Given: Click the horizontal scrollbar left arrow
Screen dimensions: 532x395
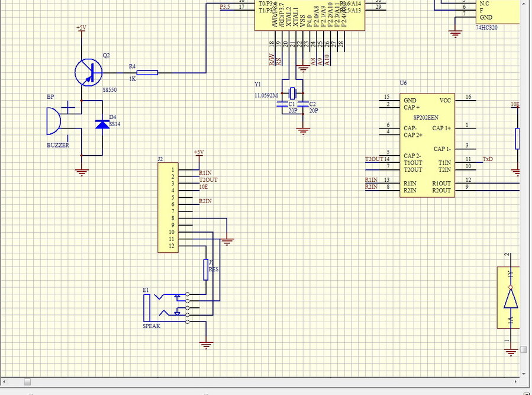Looking at the screenshot, I should coord(5,381).
